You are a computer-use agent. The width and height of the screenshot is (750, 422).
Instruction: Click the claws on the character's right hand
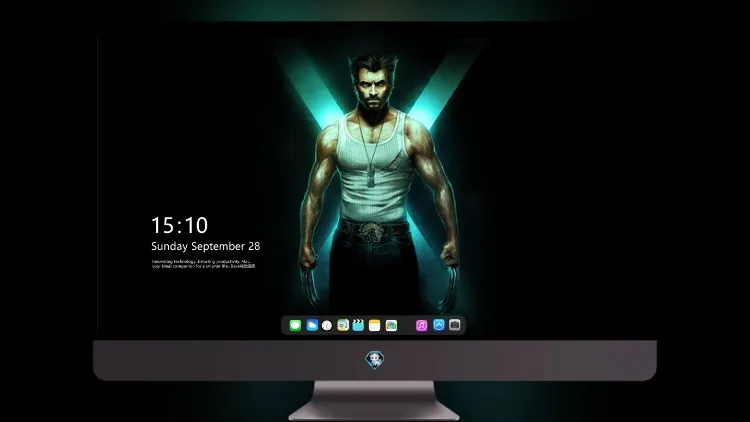tap(311, 282)
